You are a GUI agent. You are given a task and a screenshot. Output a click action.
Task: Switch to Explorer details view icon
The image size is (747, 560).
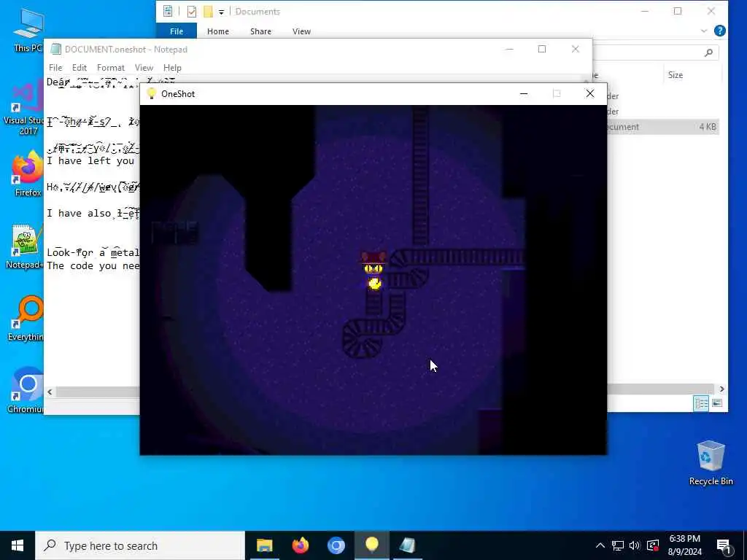coord(701,403)
